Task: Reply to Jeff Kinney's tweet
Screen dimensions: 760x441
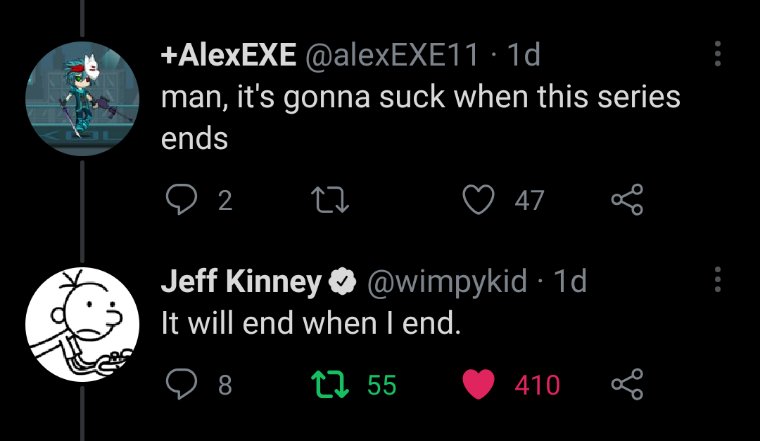Action: (180, 384)
